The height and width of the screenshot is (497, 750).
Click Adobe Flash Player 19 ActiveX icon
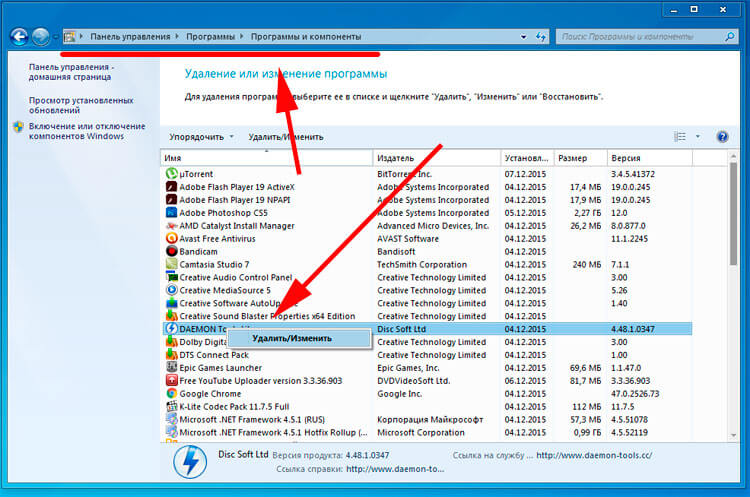click(171, 187)
